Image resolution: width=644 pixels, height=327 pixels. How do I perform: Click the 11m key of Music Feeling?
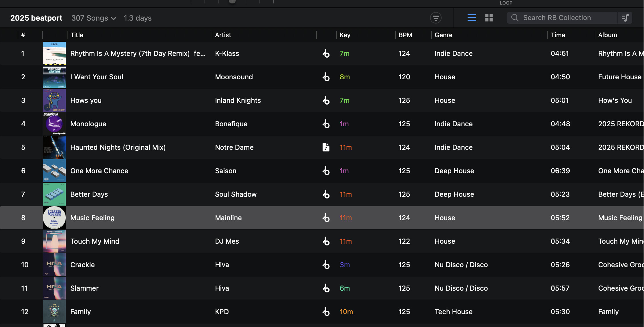click(346, 218)
